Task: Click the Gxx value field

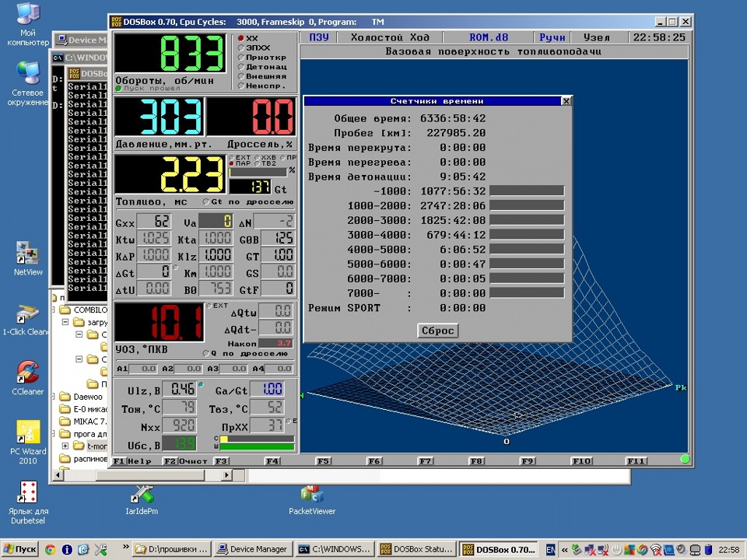Action: coord(153,222)
